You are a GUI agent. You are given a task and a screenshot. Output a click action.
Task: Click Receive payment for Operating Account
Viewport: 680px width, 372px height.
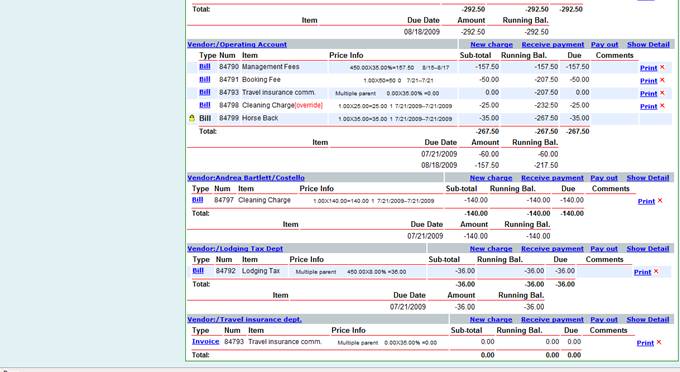click(553, 44)
